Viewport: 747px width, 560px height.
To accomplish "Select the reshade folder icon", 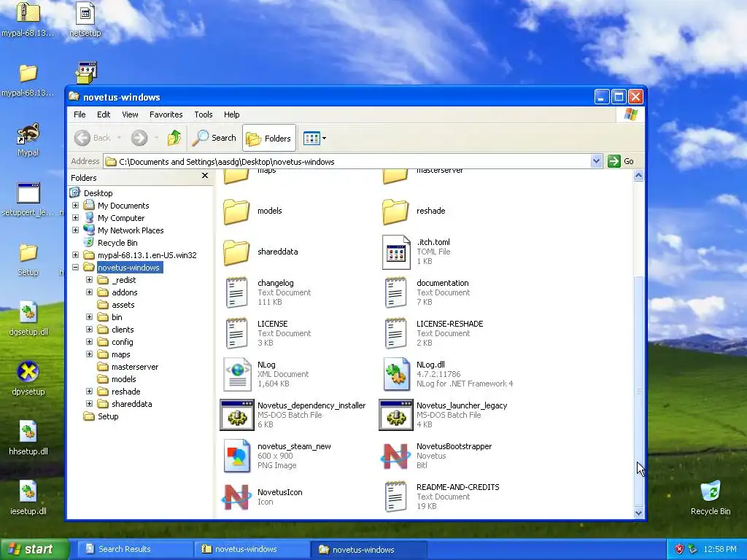I will (x=395, y=211).
